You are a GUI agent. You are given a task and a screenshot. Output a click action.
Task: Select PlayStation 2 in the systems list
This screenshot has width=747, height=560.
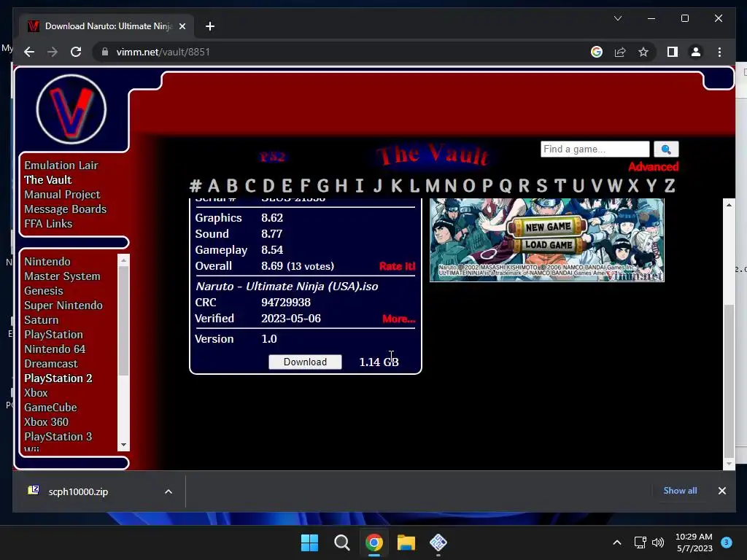coord(58,378)
